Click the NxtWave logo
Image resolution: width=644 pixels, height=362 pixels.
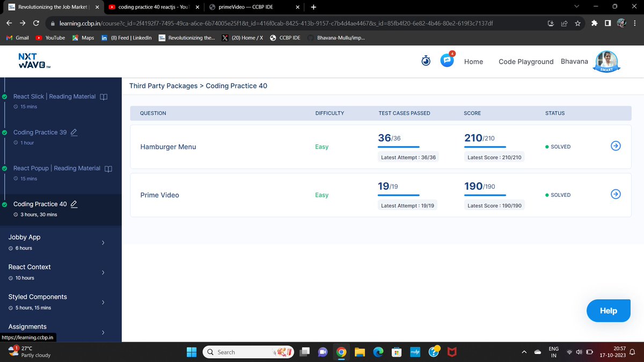click(34, 61)
